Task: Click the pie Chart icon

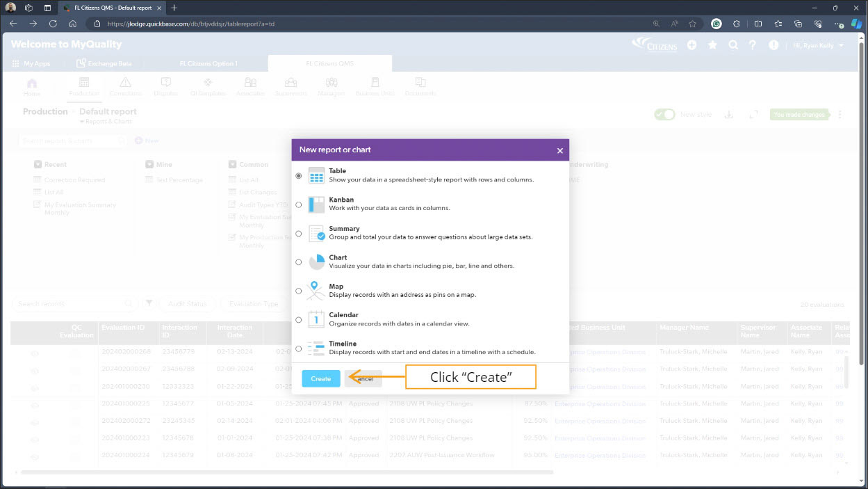Action: [x=316, y=262]
